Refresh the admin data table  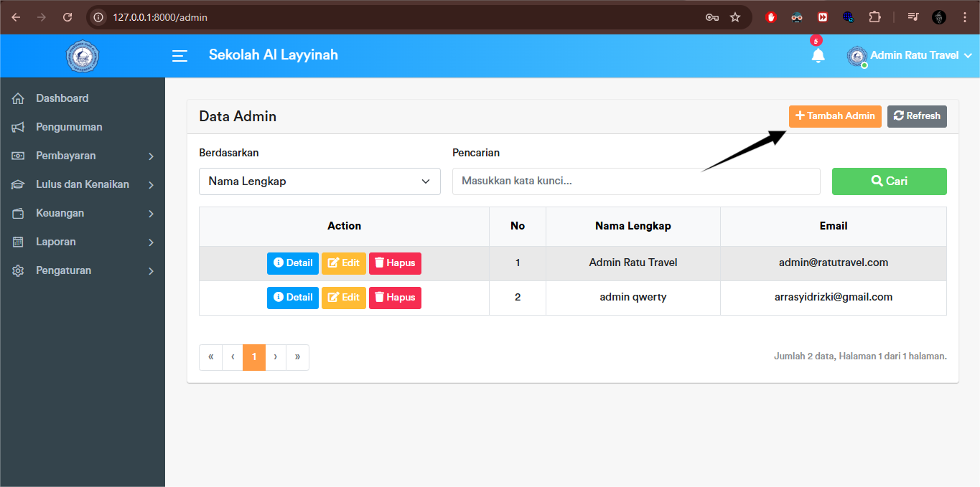(917, 115)
